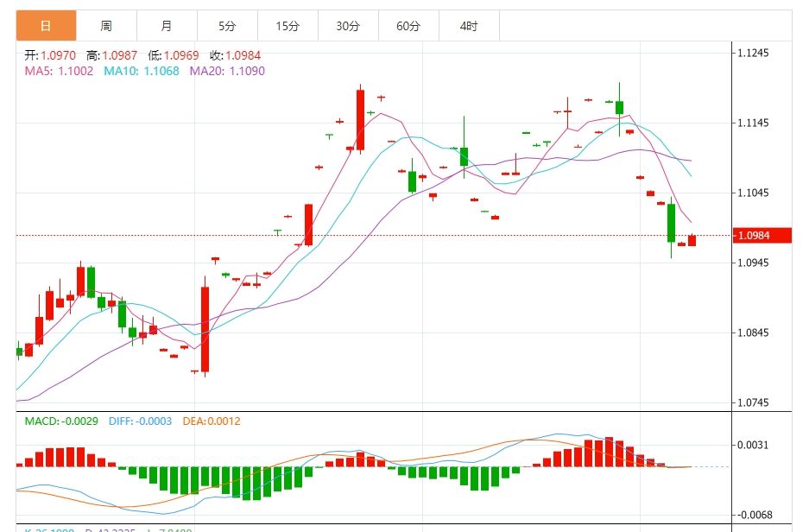This screenshot has height=532, width=809.
Task: Choose the 30分 timeframe tab
Action: pos(348,25)
